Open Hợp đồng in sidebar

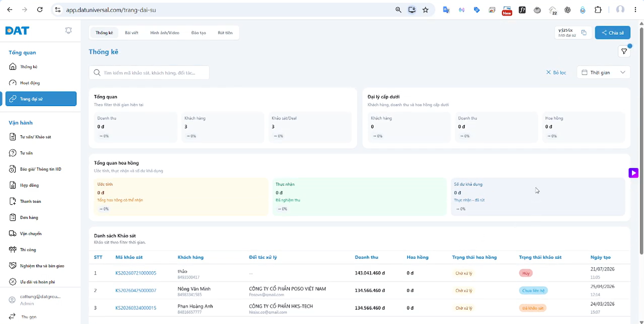41,185
